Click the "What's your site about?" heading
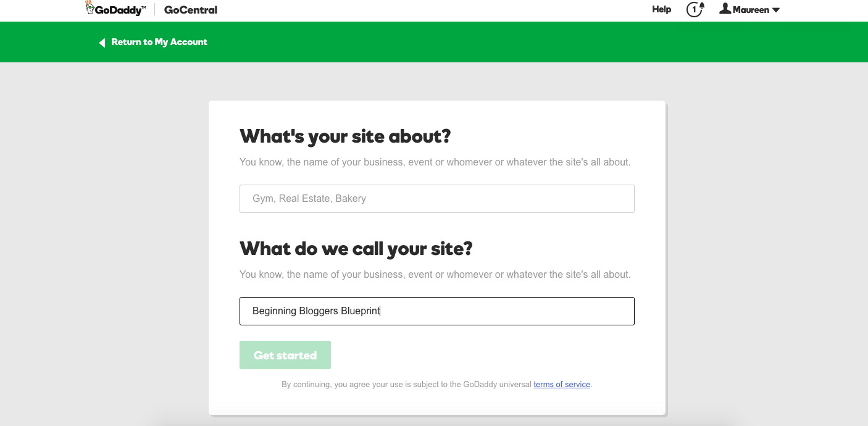This screenshot has height=426, width=868. (x=345, y=136)
